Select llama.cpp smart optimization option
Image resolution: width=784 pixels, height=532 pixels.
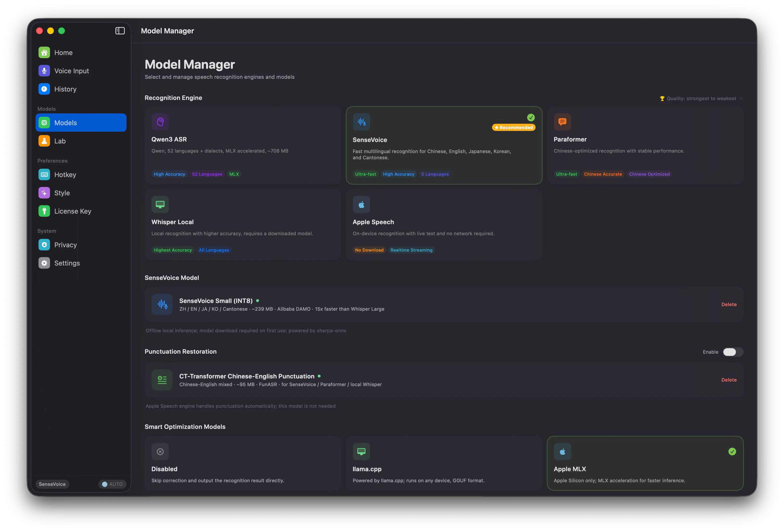click(x=444, y=463)
